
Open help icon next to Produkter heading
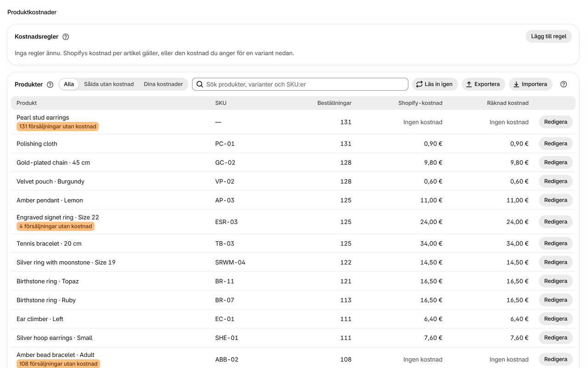click(50, 85)
